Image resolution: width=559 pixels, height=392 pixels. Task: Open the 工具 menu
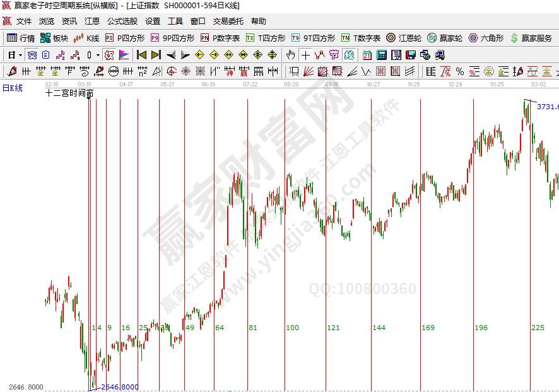[175, 21]
